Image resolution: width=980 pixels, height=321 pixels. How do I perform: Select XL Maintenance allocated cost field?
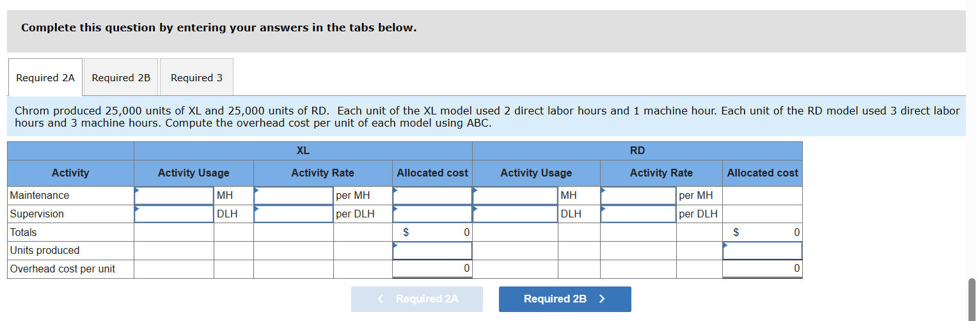pyautogui.click(x=432, y=195)
